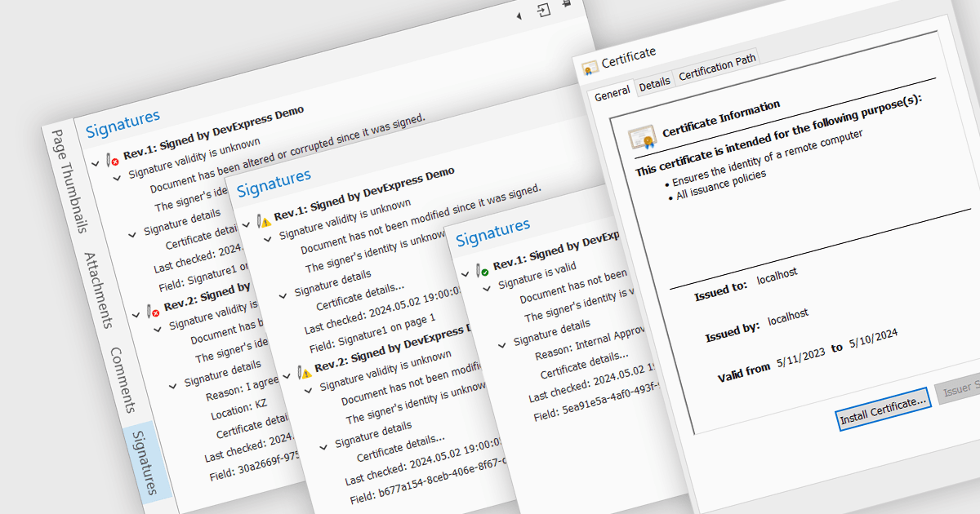Open Certificate details... under yellow-warning Rev.1

pyautogui.click(x=361, y=296)
